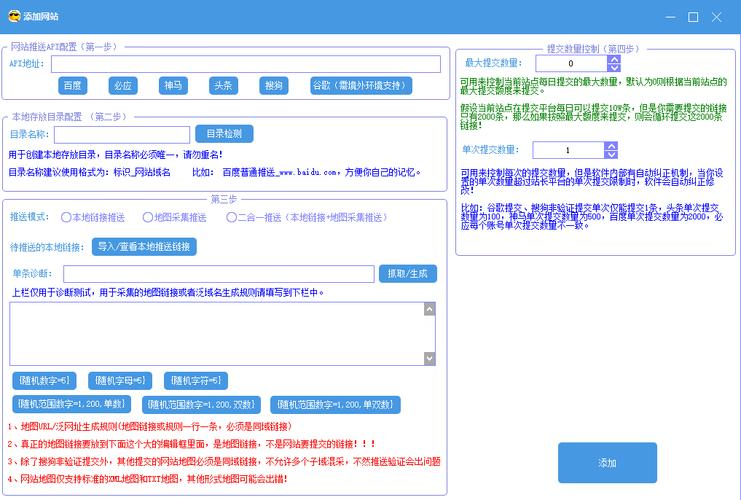This screenshot has height=500, width=741.
Task: Choose 地图采集推送 radio option
Action: click(148, 217)
